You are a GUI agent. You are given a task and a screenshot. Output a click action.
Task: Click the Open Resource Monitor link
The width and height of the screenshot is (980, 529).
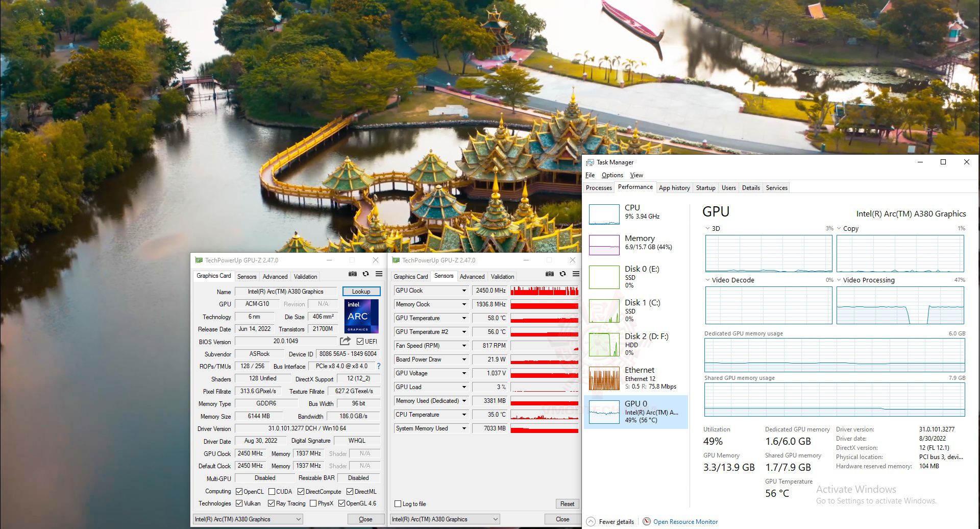coord(685,522)
